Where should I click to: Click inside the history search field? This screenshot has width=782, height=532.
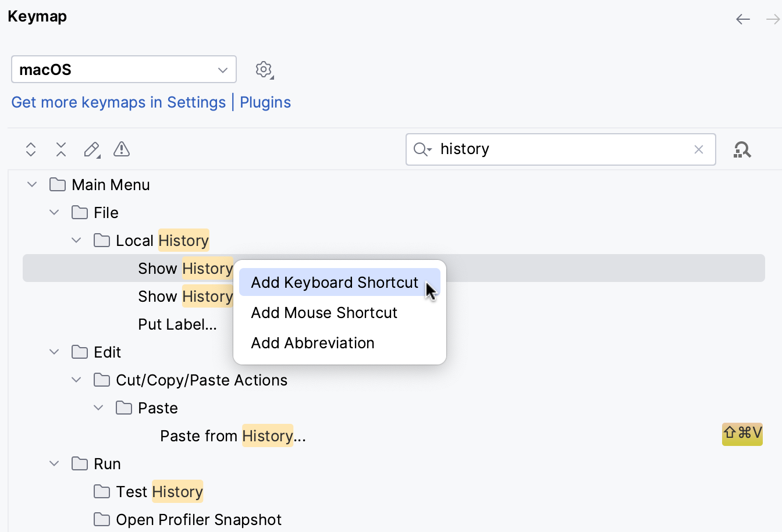pyautogui.click(x=559, y=149)
